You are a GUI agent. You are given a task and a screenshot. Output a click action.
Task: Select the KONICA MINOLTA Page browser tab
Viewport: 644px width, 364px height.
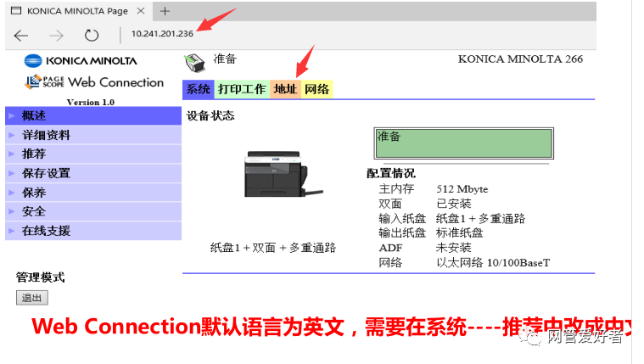point(77,11)
